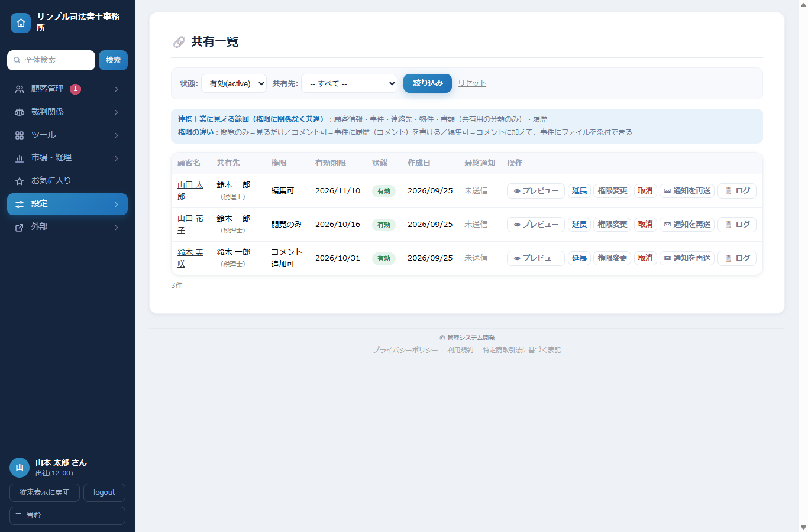Screen dimensions: 808x532
Task: Expand the 顧客管理 menu chevron
Action: 117,89
